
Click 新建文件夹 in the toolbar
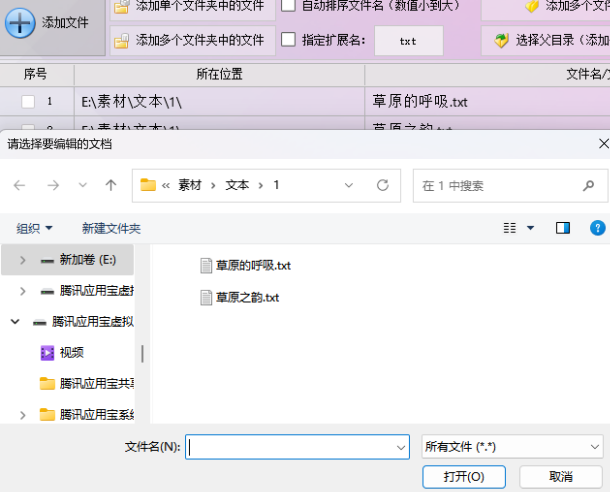111,228
